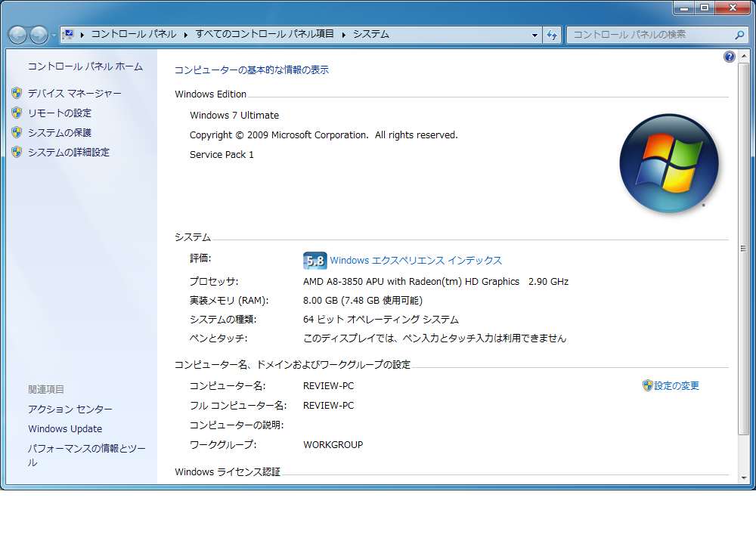Click the Windows 7 logo image

click(x=669, y=164)
